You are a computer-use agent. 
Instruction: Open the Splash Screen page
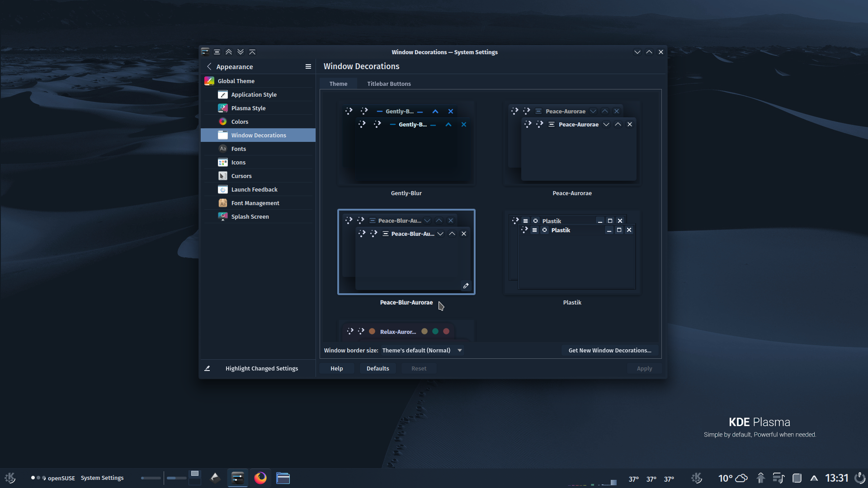click(x=258, y=216)
